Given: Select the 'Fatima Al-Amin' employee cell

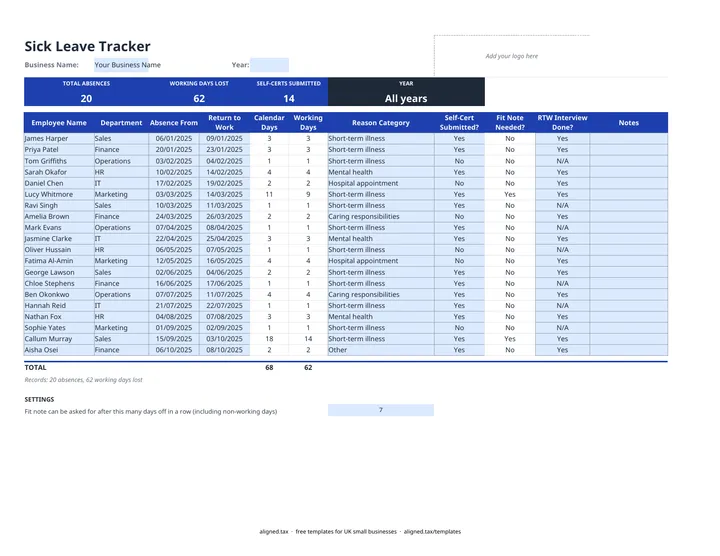Looking at the screenshot, I should point(59,261).
